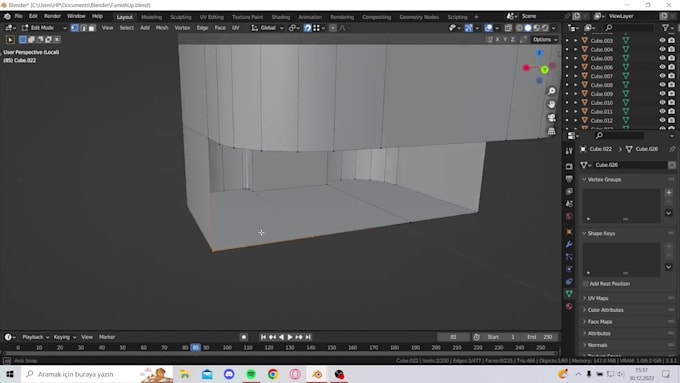Open the Object Constraints tab icon
This screenshot has height=383, width=680.
click(569, 282)
